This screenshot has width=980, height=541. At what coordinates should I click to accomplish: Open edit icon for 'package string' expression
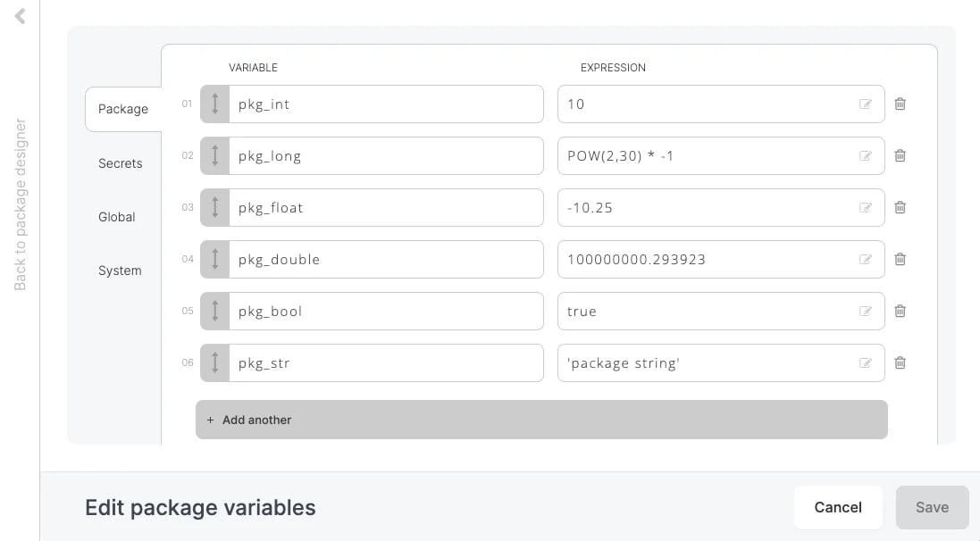tap(865, 363)
